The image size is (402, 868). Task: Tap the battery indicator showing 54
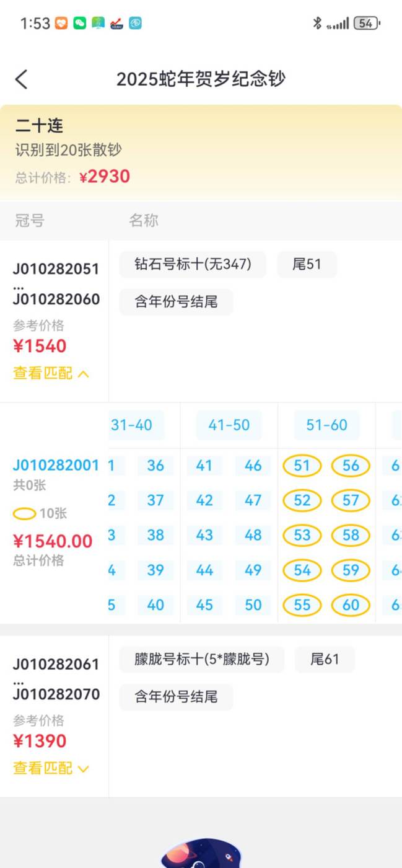tap(367, 24)
